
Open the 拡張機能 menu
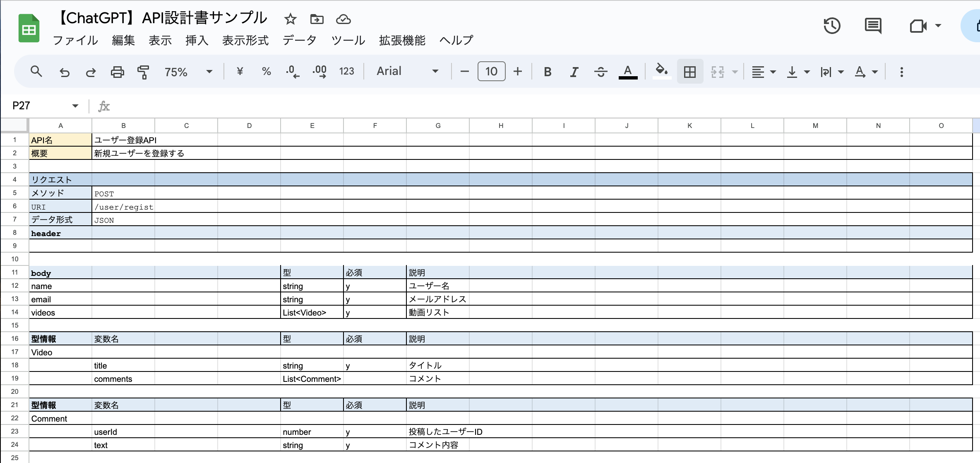pos(402,40)
